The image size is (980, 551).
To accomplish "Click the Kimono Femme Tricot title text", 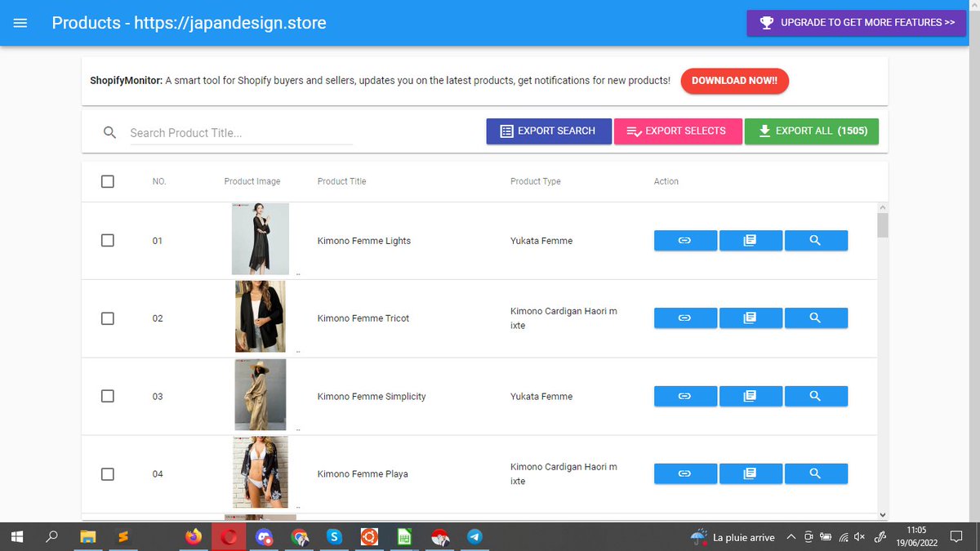I will click(363, 318).
